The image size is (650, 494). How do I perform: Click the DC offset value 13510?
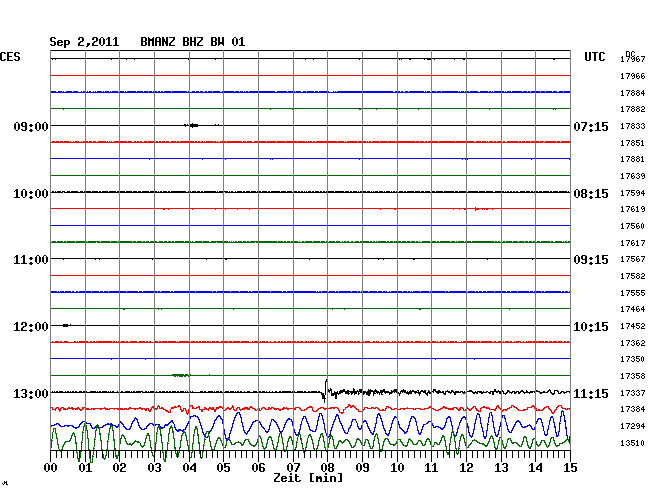click(633, 443)
